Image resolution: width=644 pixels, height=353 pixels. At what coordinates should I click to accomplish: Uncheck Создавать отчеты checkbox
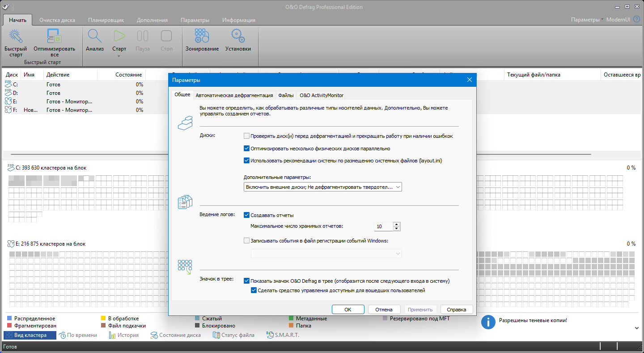(x=247, y=215)
